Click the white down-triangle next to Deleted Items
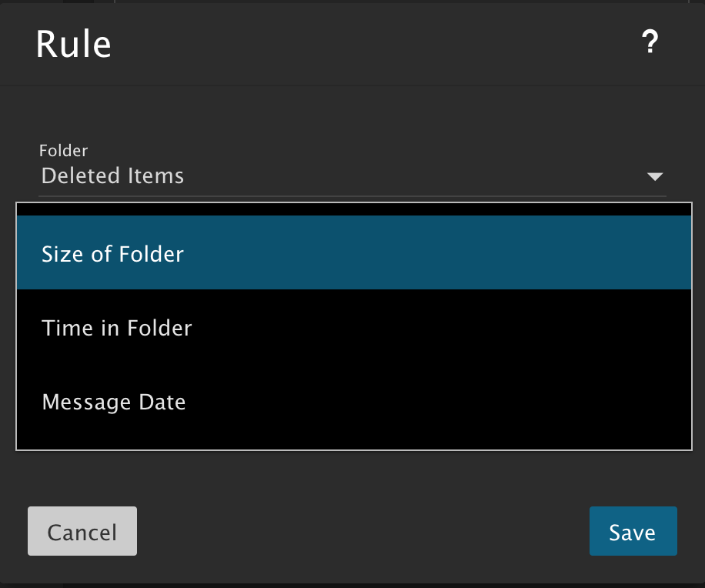Image resolution: width=705 pixels, height=588 pixels. (x=654, y=177)
